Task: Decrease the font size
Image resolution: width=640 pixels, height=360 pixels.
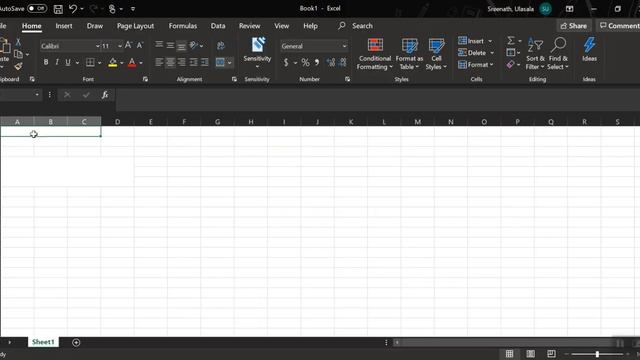Action: [x=140, y=46]
